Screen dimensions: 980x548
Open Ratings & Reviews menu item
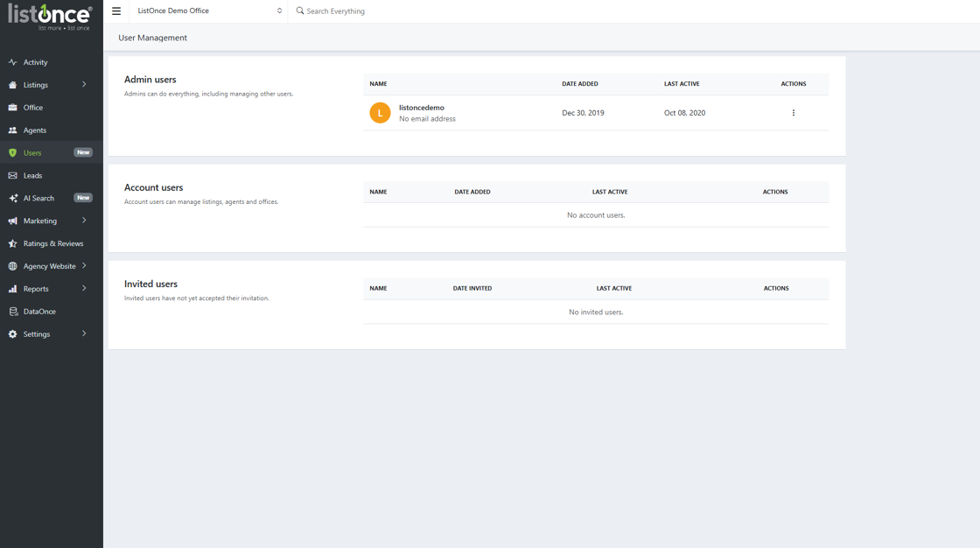(x=52, y=243)
